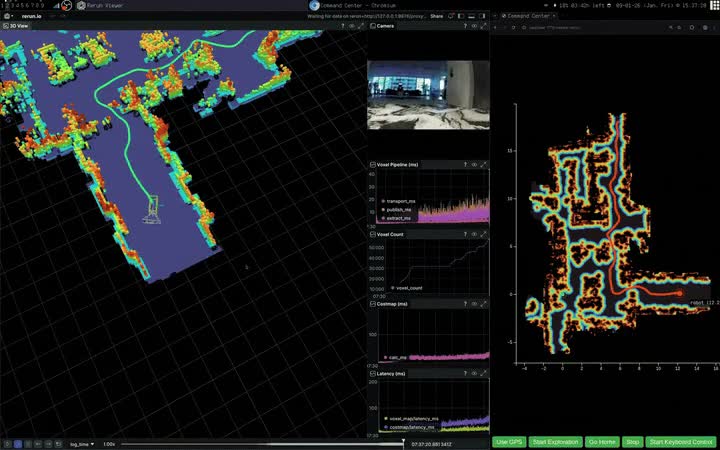The height and width of the screenshot is (450, 720).
Task: Click the OBS icon in top bar
Action: tap(67, 5)
